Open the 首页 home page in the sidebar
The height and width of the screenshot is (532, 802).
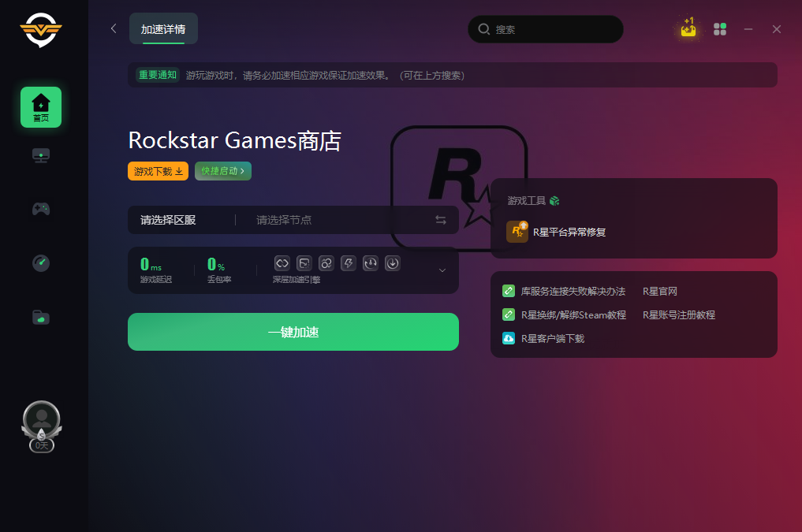click(x=41, y=107)
